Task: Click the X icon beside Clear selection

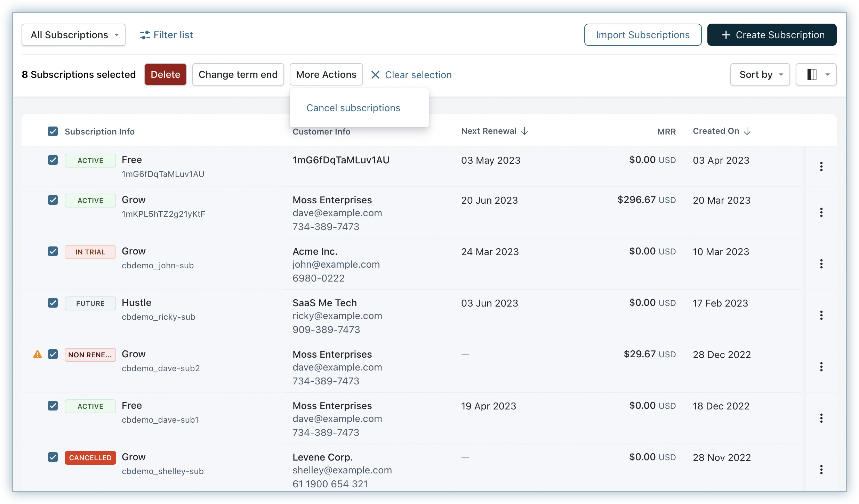Action: [375, 75]
